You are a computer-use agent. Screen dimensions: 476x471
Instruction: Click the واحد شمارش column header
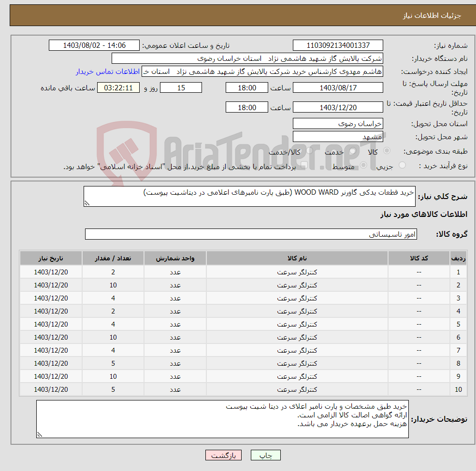click(x=175, y=258)
